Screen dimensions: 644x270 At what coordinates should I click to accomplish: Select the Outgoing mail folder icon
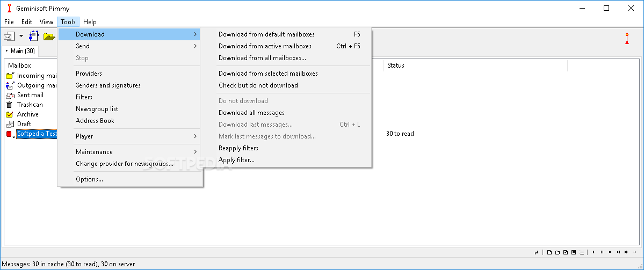(x=10, y=85)
